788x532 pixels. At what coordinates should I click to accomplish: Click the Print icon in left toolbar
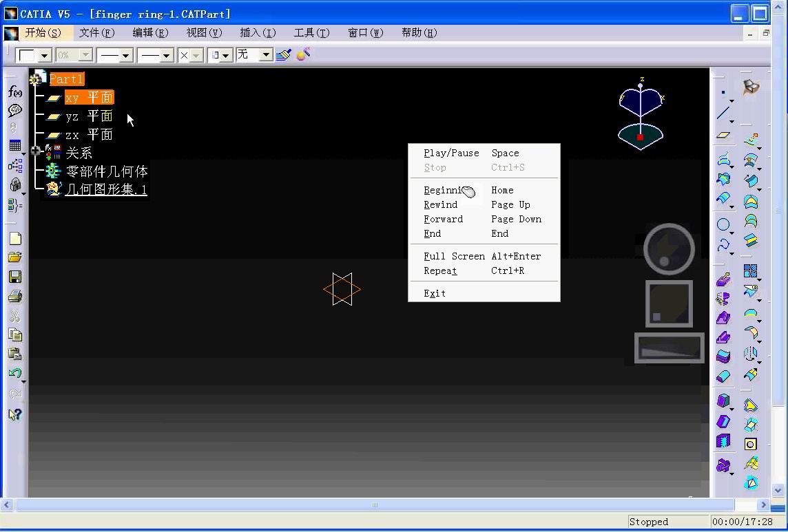[14, 297]
